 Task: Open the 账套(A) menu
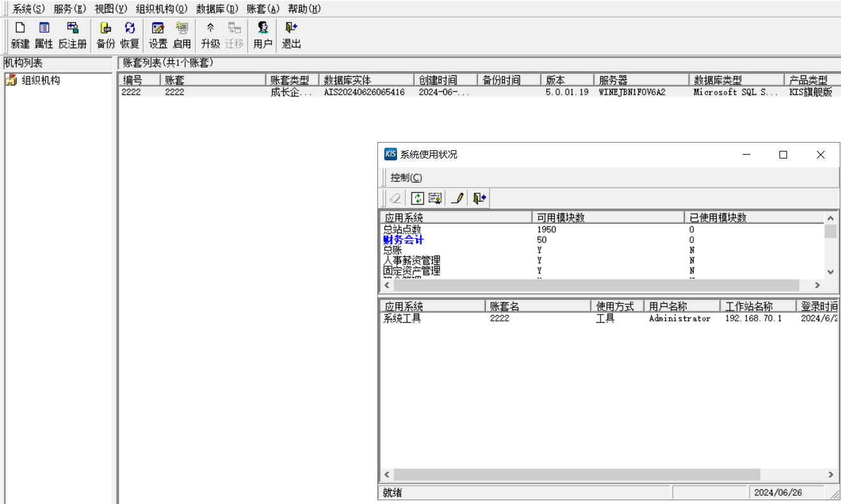[x=263, y=9]
